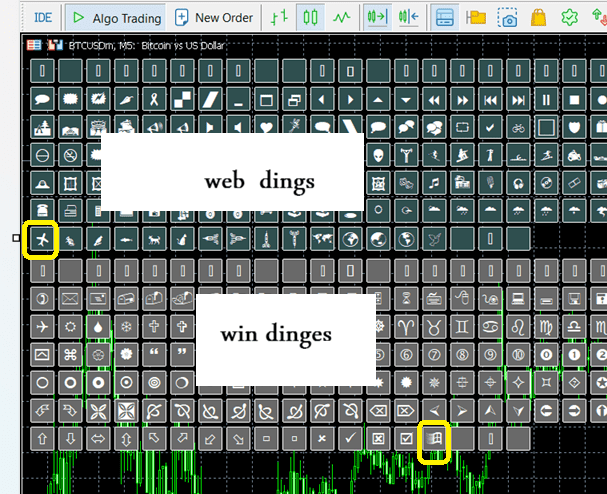Click the Aries zodiac symbol button
This screenshot has width=607, height=494.
point(406,327)
